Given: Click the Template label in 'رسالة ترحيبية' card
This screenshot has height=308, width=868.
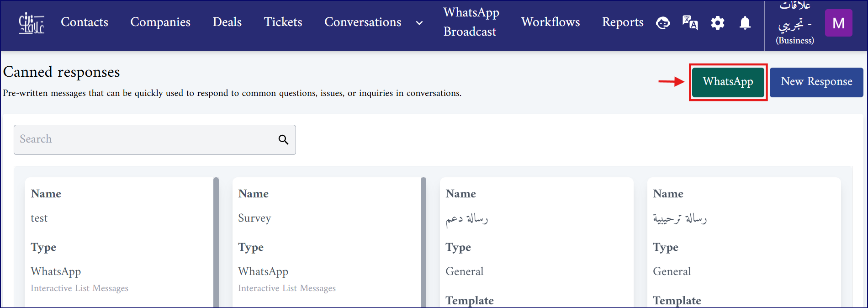Looking at the screenshot, I should pos(677,300).
